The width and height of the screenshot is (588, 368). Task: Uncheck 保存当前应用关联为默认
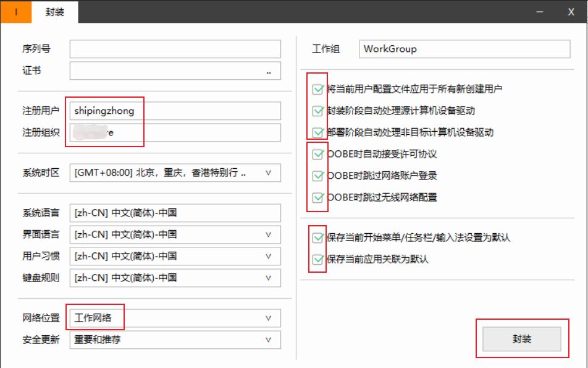point(318,259)
